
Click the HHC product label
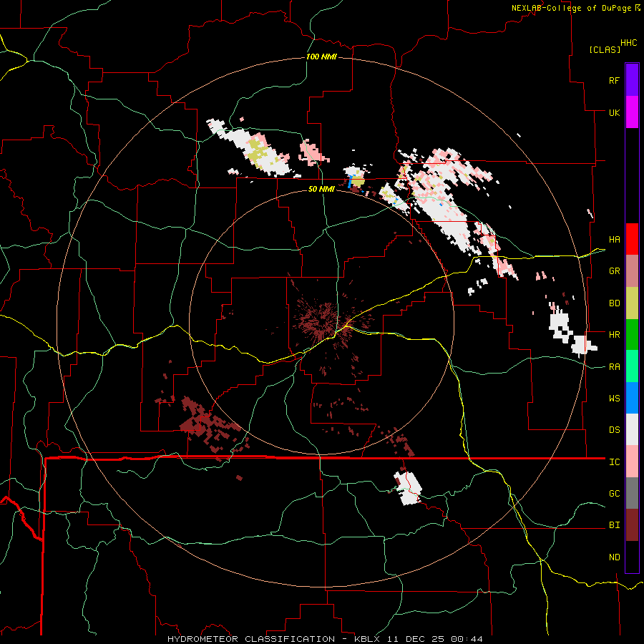point(629,43)
